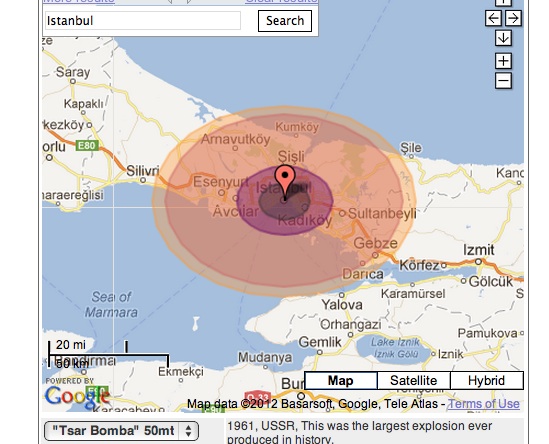Click the Yalova label on the map
Image resolution: width=549 pixels, height=444 pixels.
click(342, 305)
